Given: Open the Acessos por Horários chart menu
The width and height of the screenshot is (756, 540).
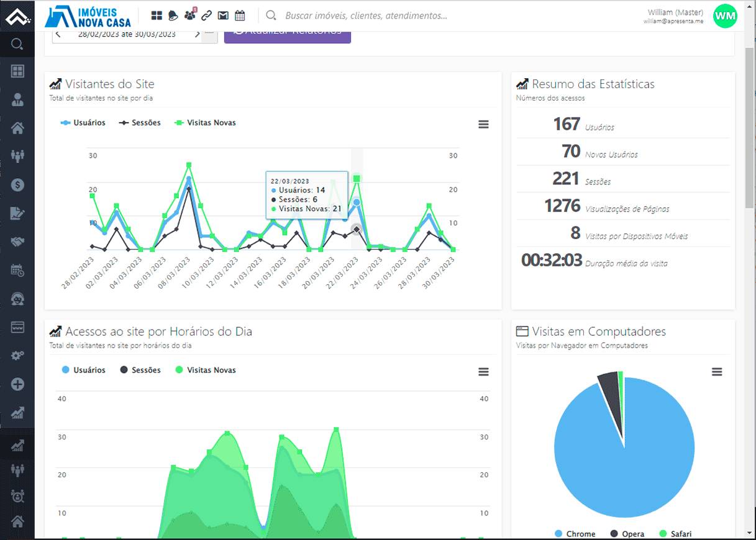Looking at the screenshot, I should pyautogui.click(x=483, y=372).
